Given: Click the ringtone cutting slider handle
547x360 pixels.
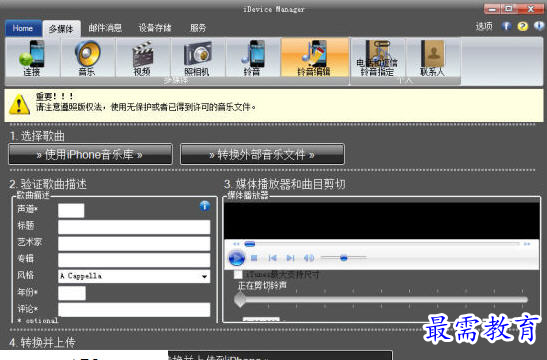Looking at the screenshot, I should pyautogui.click(x=240, y=300).
